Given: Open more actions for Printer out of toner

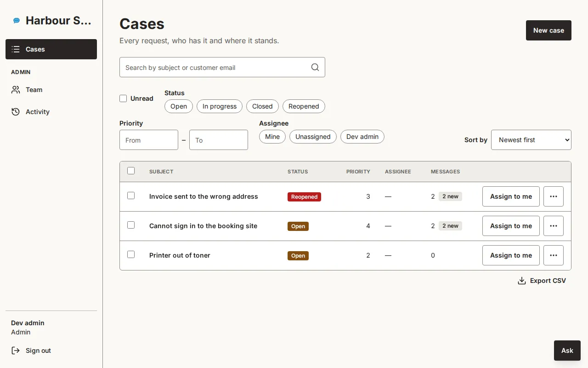Looking at the screenshot, I should click(554, 255).
